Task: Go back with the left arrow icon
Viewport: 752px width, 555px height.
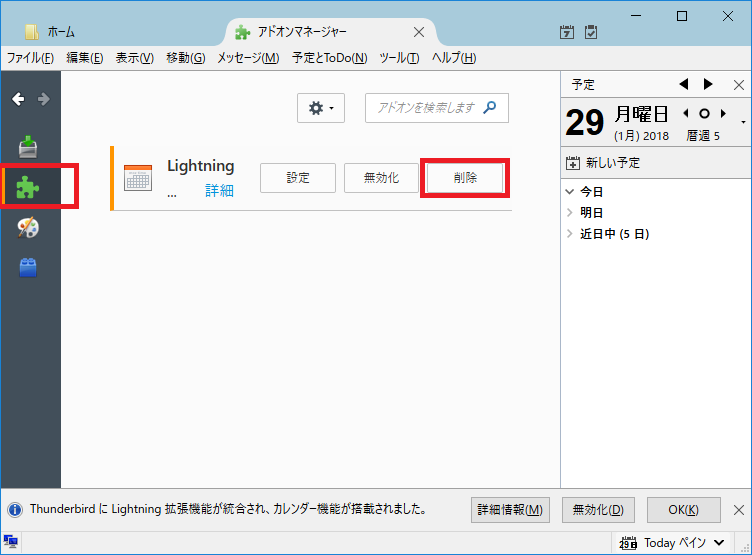Action: (x=18, y=99)
